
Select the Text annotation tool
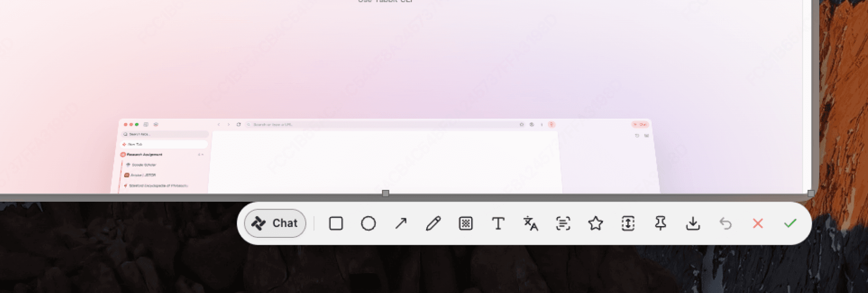pos(498,223)
